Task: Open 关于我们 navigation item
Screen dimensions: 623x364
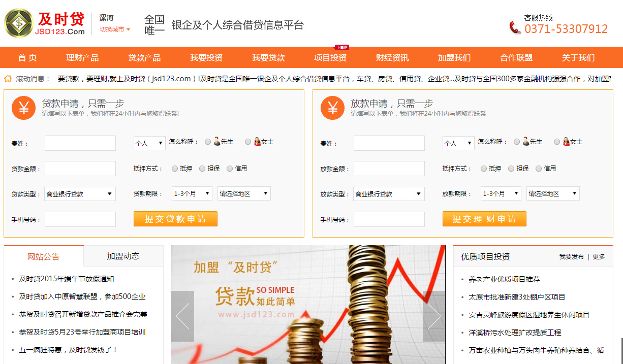Action: point(578,57)
